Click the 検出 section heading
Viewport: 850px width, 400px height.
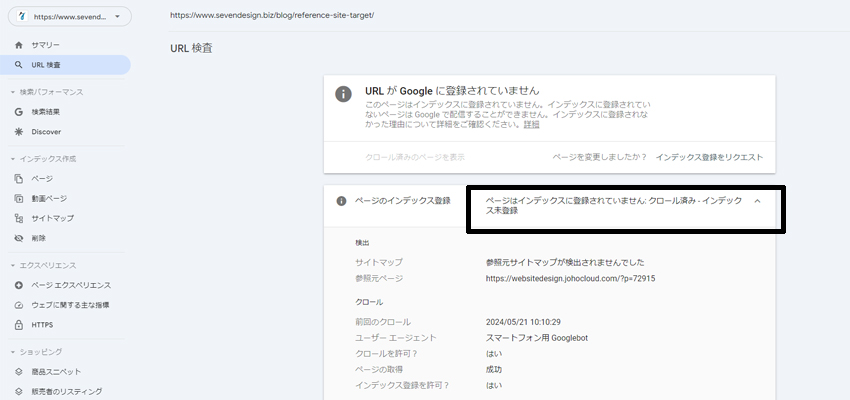pos(362,243)
